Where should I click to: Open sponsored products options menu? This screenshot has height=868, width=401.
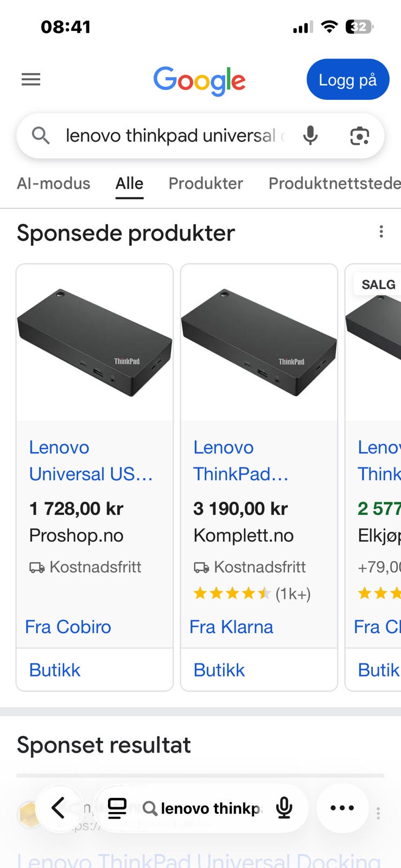(381, 232)
